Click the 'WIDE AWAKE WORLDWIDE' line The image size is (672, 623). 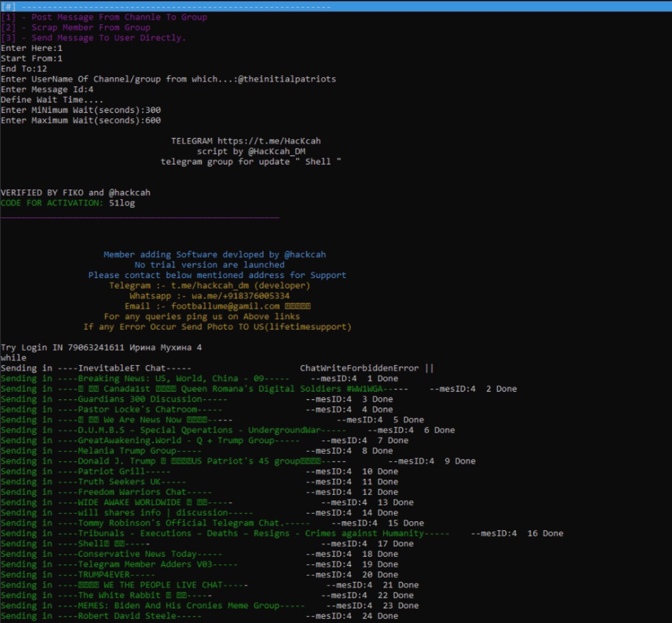(207, 502)
